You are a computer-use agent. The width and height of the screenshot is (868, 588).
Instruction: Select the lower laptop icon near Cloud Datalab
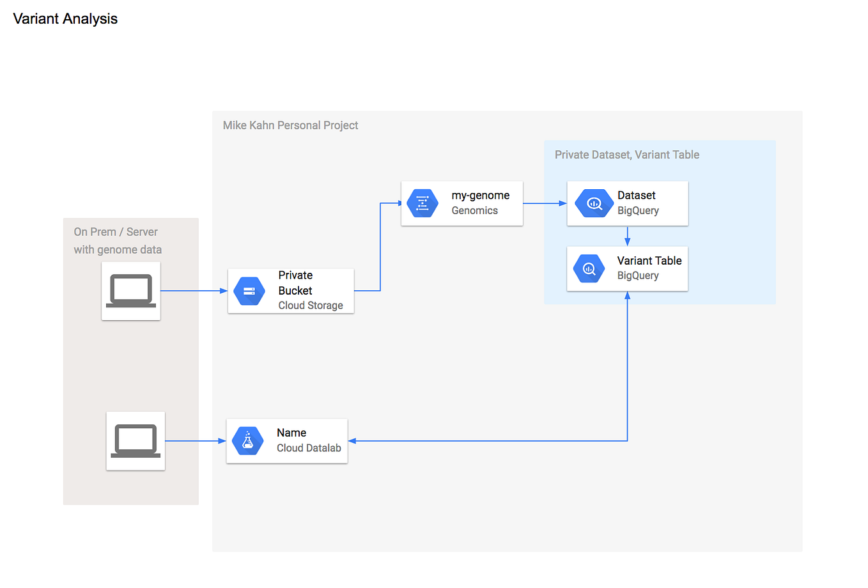[135, 440]
